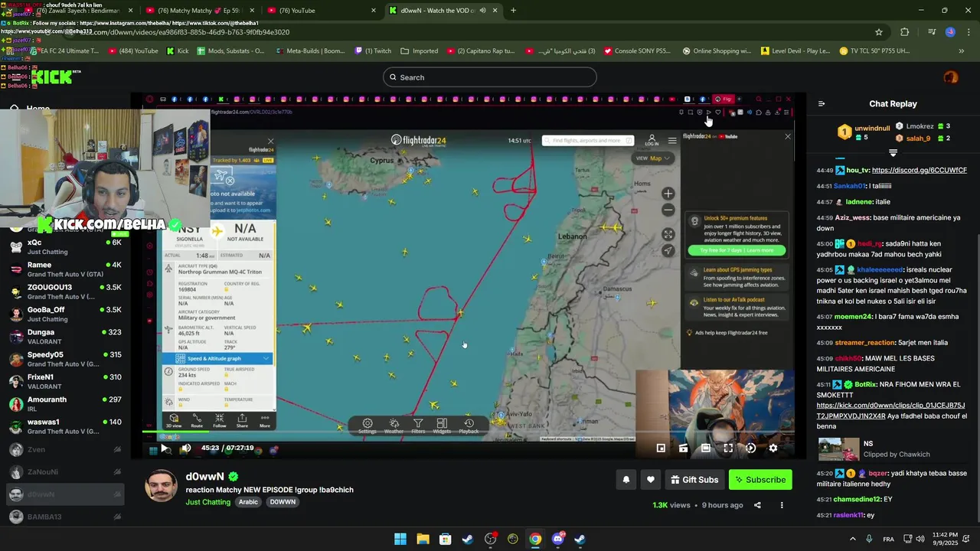Mute the d0wwN tab audio icon
This screenshot has width=980, height=551.
coord(484,11)
